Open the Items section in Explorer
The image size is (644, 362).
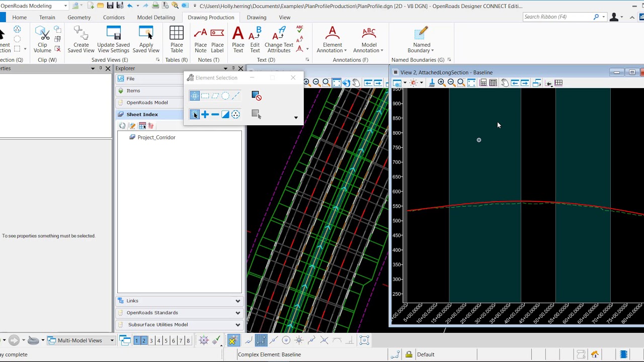pyautogui.click(x=150, y=90)
